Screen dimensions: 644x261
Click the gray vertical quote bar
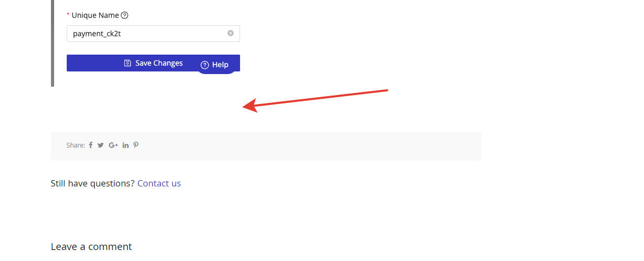coord(53,43)
